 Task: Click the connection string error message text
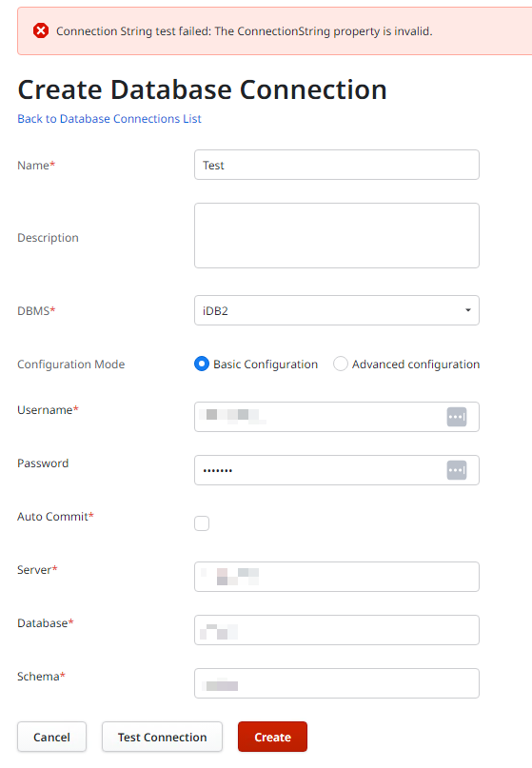click(244, 31)
